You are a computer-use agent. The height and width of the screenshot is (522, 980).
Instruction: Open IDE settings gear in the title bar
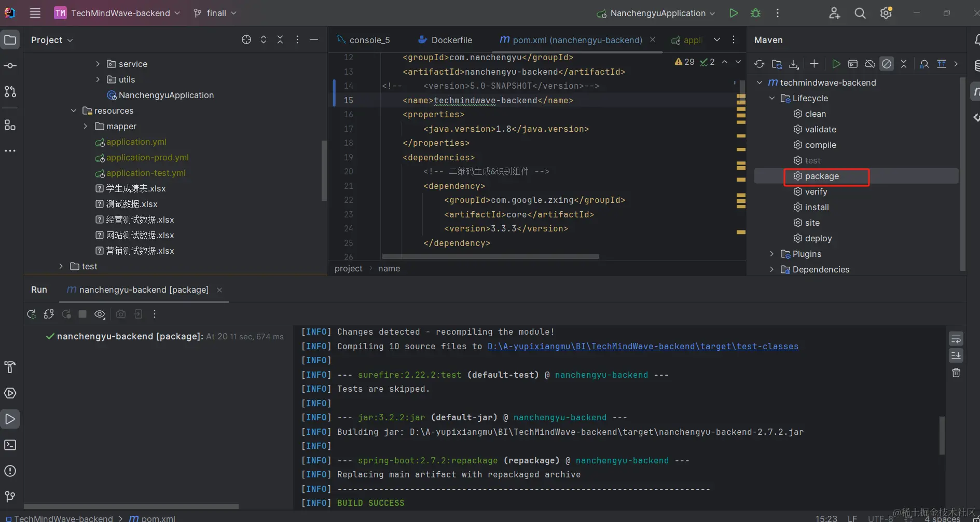[x=886, y=13]
